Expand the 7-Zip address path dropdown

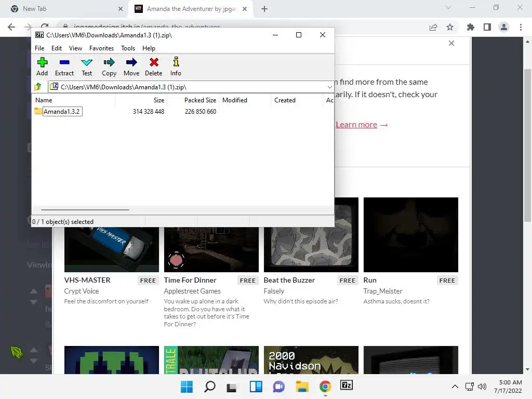[x=329, y=87]
